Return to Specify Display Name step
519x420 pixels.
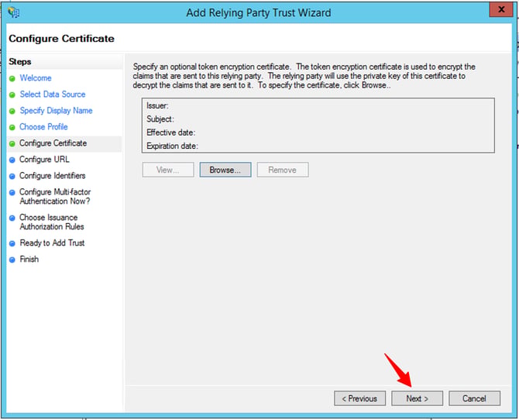[56, 111]
